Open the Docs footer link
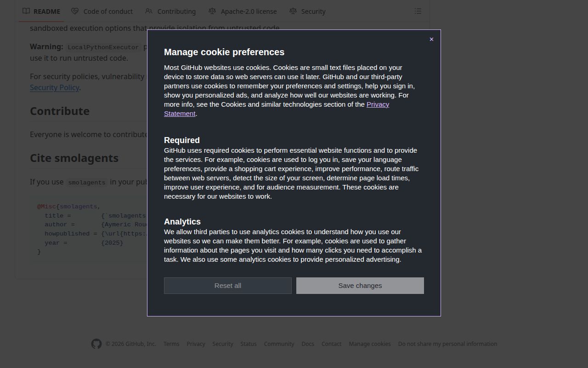Viewport: 588px width, 368px height. (308, 344)
